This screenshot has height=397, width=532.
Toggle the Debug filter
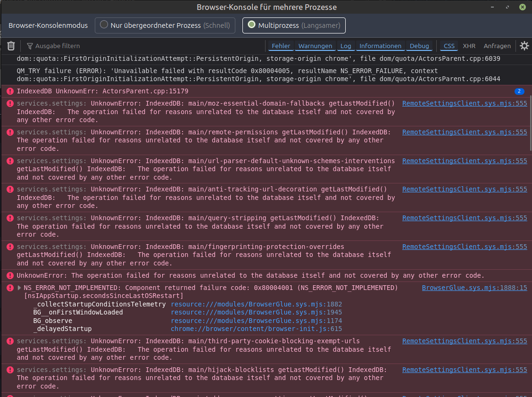coord(419,46)
